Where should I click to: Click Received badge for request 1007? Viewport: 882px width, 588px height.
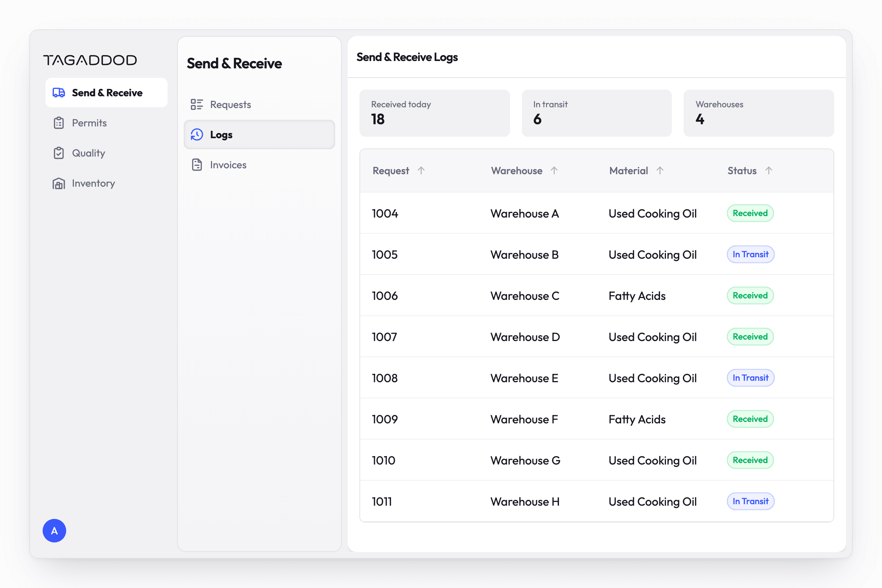[x=750, y=337]
